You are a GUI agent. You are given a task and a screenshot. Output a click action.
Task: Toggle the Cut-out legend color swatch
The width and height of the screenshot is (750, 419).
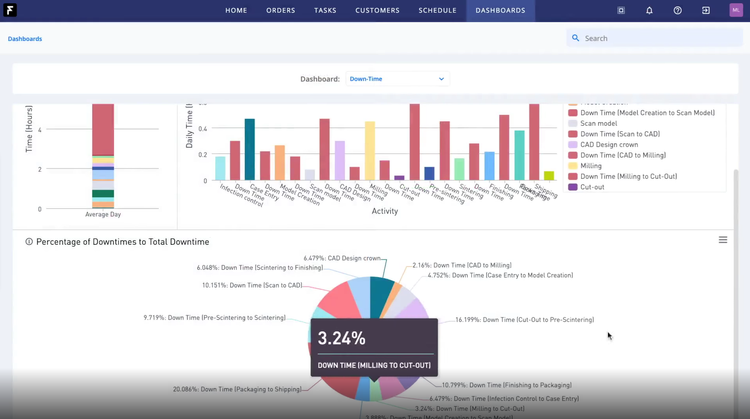[573, 187]
